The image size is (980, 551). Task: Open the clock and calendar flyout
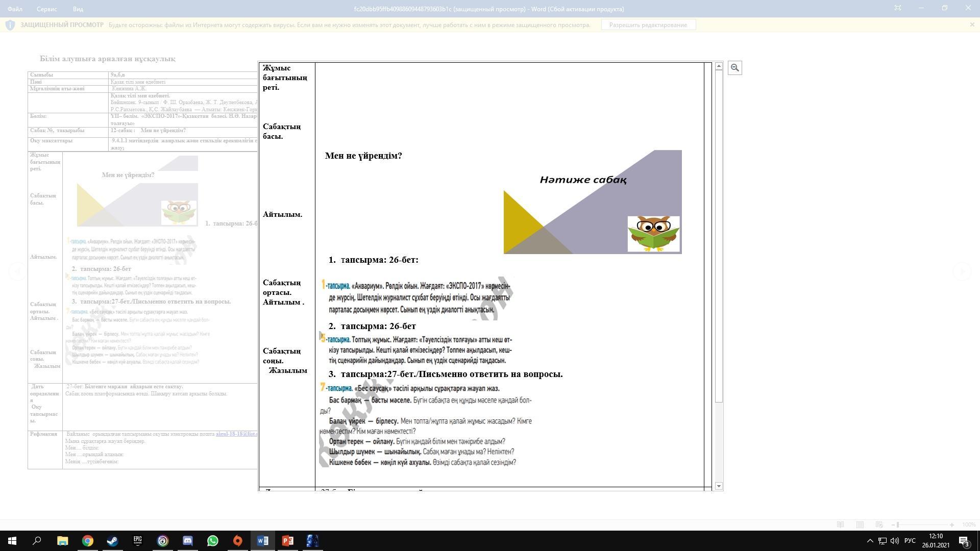click(x=936, y=541)
